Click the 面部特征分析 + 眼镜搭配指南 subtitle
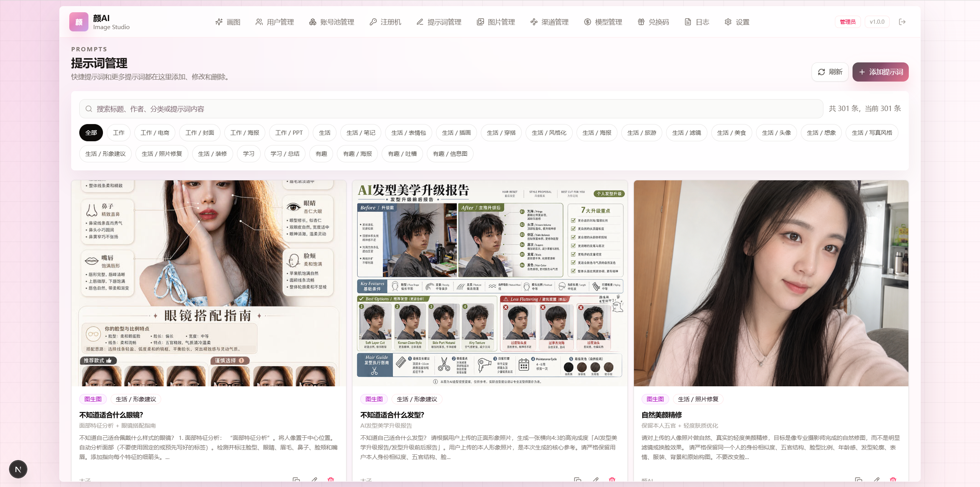Screen dimensions: 980x487 point(118,426)
